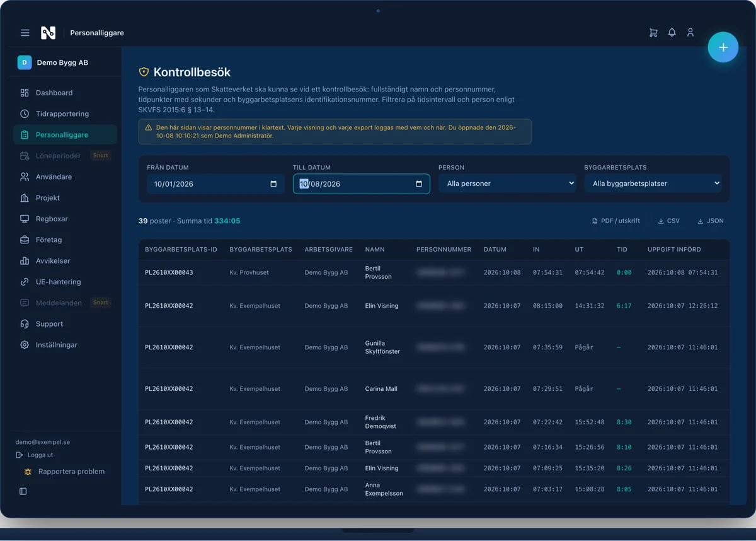Viewport: 756px width, 541px height.
Task: Click the Personnummer column header
Action: 444,250
